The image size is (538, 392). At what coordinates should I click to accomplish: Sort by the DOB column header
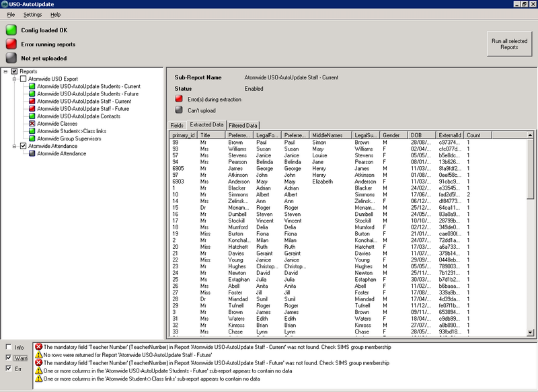422,135
